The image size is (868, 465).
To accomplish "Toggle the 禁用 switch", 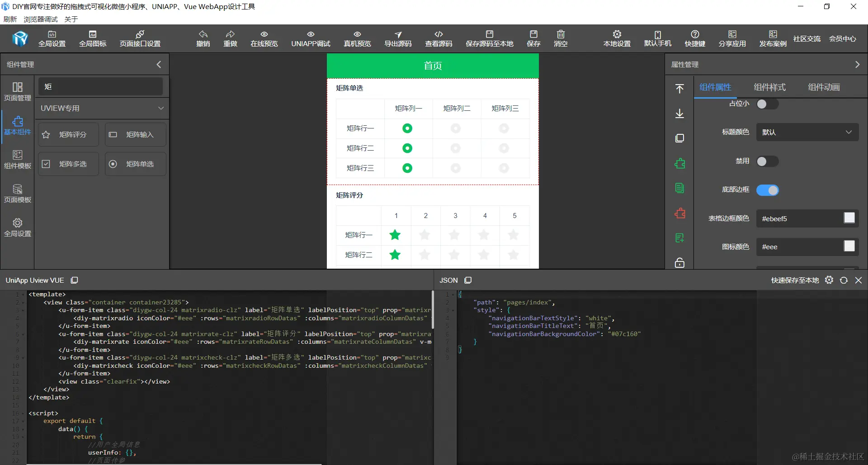I will [768, 161].
